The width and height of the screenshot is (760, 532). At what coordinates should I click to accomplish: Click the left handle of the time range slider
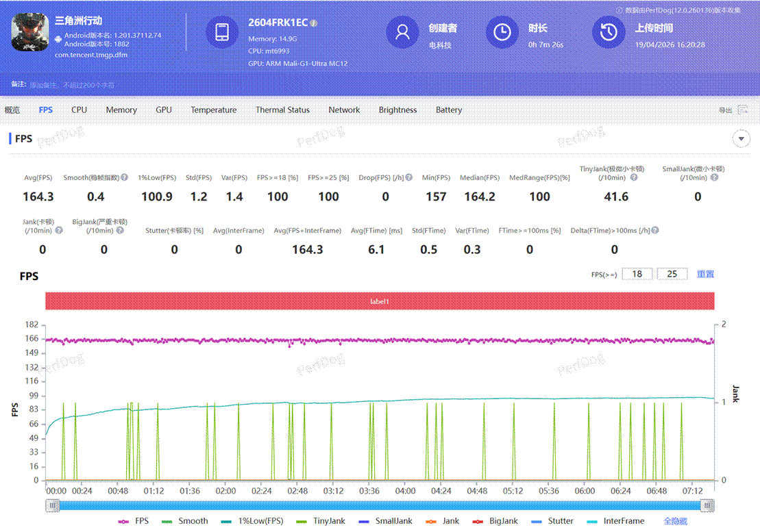[x=53, y=505]
